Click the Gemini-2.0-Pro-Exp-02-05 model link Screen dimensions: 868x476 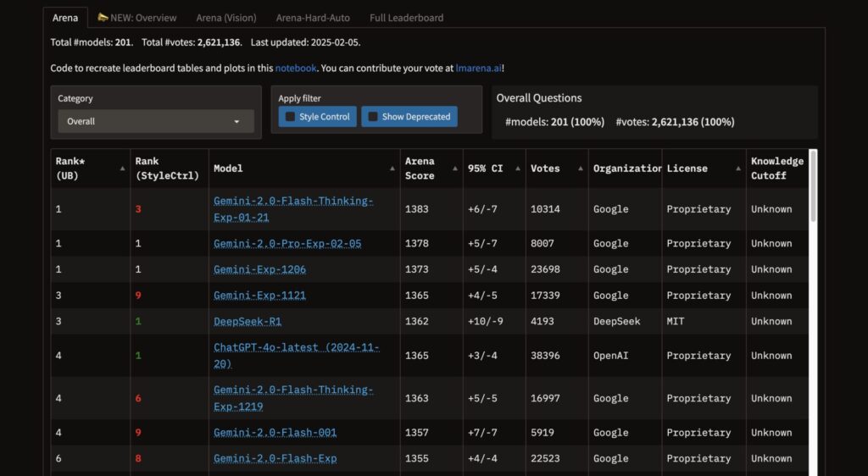coord(287,244)
